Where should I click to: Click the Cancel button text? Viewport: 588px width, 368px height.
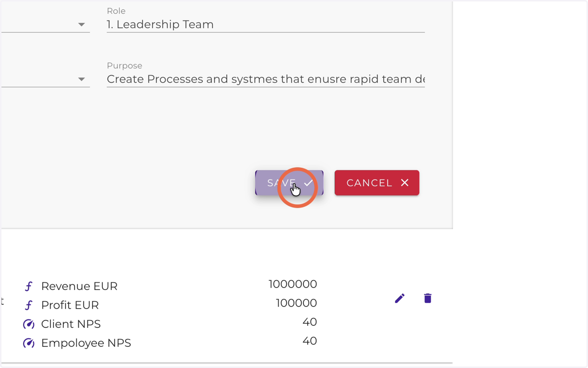[x=369, y=183]
